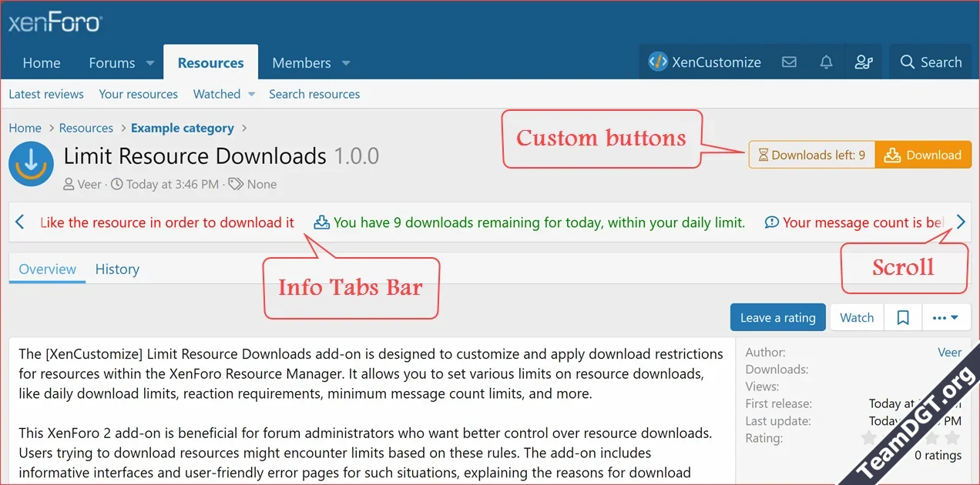This screenshot has width=980, height=485.
Task: Click the orange Download button
Action: [x=923, y=155]
